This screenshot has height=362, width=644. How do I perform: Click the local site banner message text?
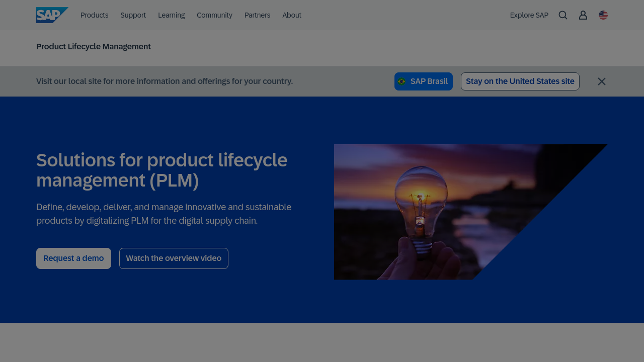(x=165, y=81)
